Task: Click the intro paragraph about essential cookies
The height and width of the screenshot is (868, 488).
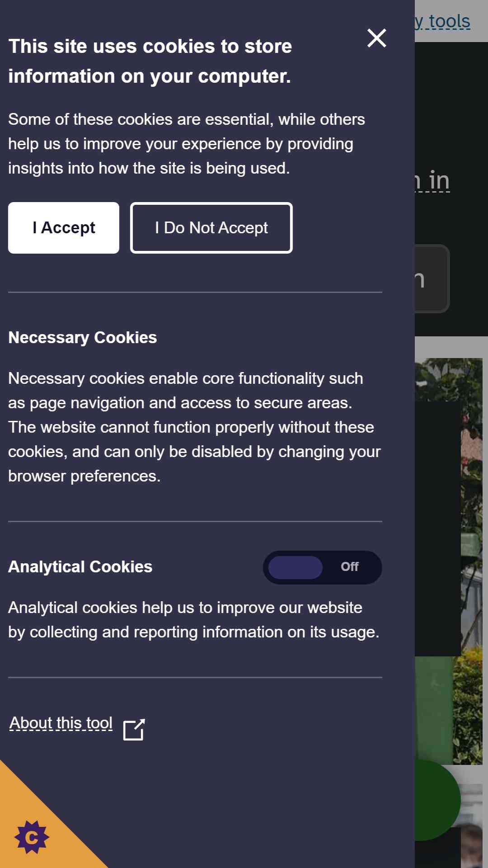Action: [187, 144]
